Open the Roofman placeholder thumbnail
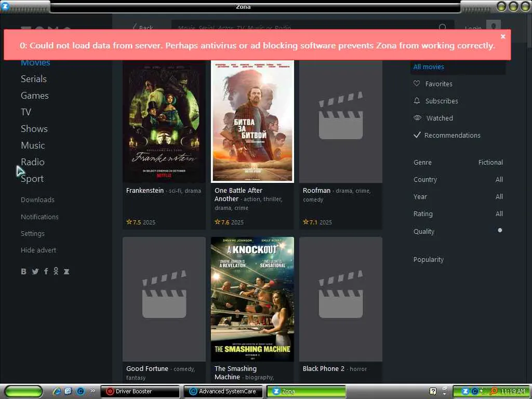Image resolution: width=532 pixels, height=399 pixels. (x=341, y=122)
